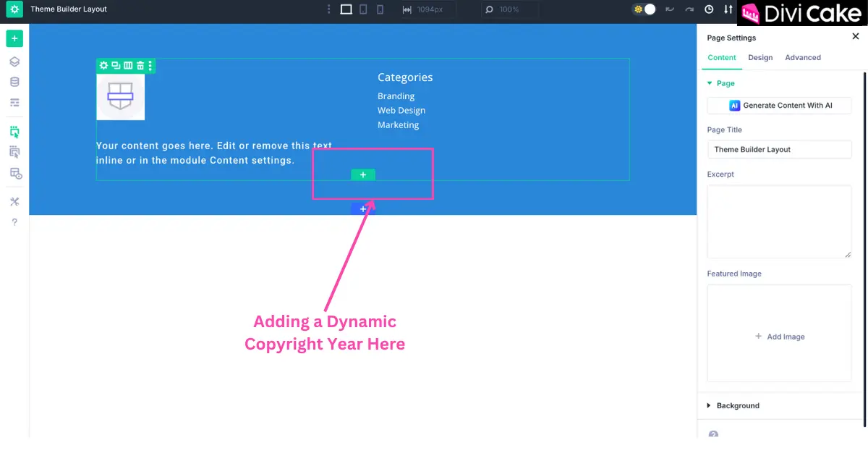Change column structure on green row toolbar
Viewport: 868px width, 456px height.
pos(128,66)
